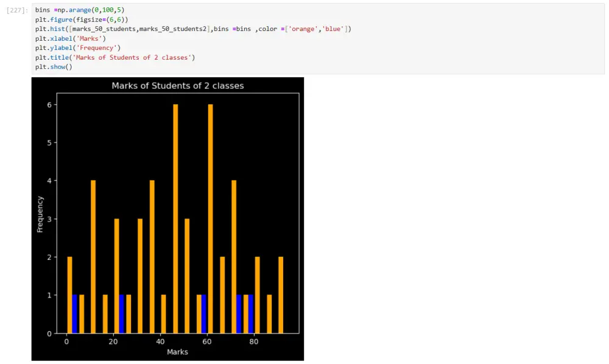The width and height of the screenshot is (609, 364).
Task: Click the 'orange' string in the color list
Action: pyautogui.click(x=303, y=29)
